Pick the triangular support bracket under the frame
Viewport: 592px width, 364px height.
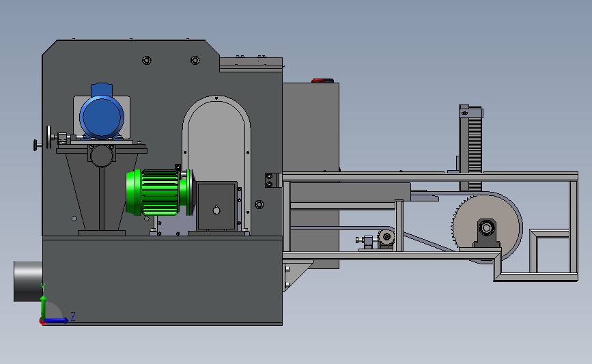(x=297, y=275)
